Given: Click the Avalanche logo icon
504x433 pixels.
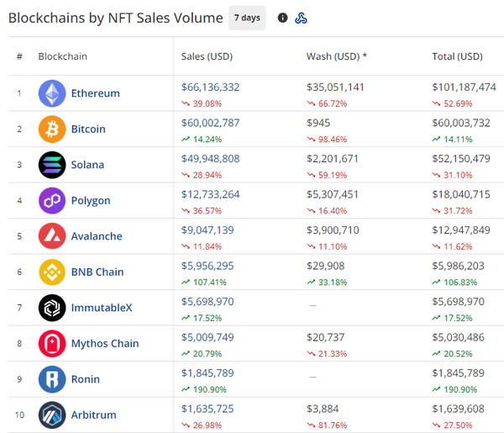Looking at the screenshot, I should (52, 236).
